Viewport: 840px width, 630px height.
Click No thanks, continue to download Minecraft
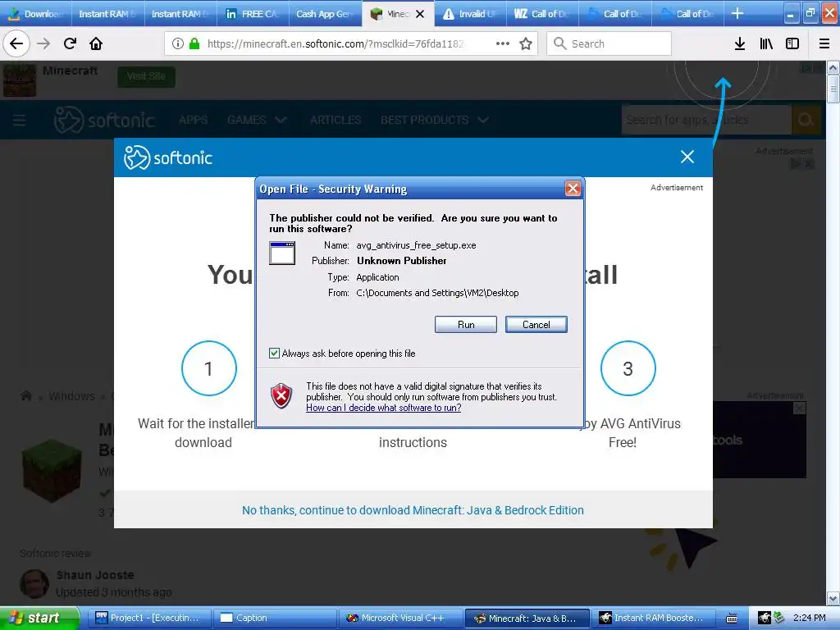click(413, 510)
